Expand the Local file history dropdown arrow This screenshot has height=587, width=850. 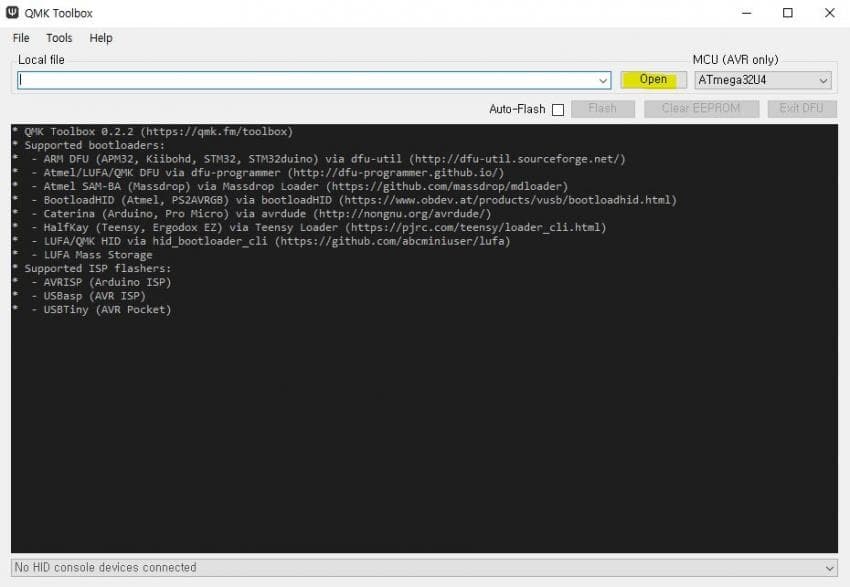tap(603, 81)
